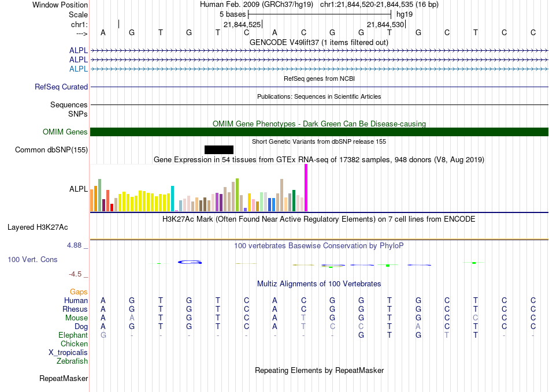Click the Window Position track label
Image resolution: width=549 pixels, height=392 pixels.
coord(60,5)
